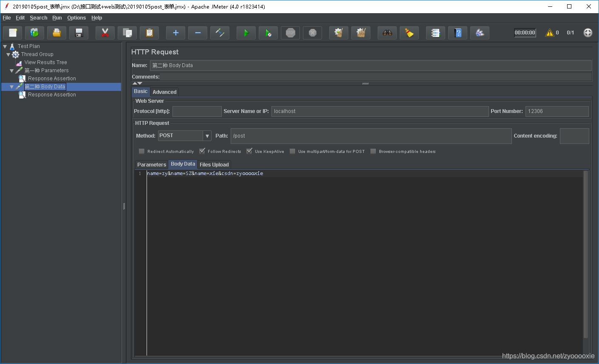Collapse the 第二种 Body Data node
The width and height of the screenshot is (599, 364).
coord(12,87)
